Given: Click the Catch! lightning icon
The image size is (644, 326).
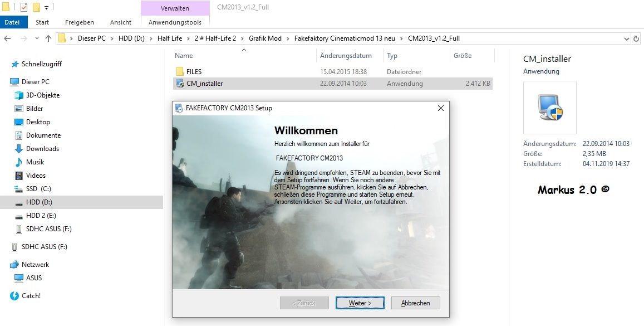Looking at the screenshot, I should point(14,295).
